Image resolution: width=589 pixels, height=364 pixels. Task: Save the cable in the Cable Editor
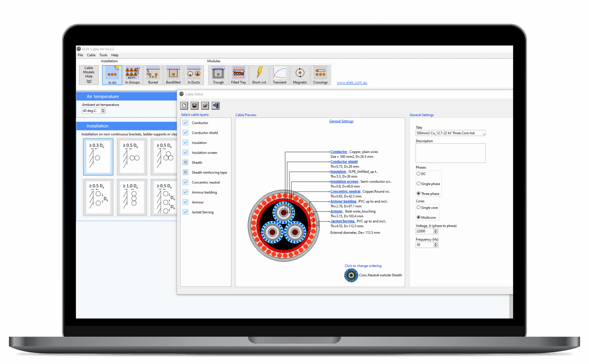pyautogui.click(x=194, y=105)
